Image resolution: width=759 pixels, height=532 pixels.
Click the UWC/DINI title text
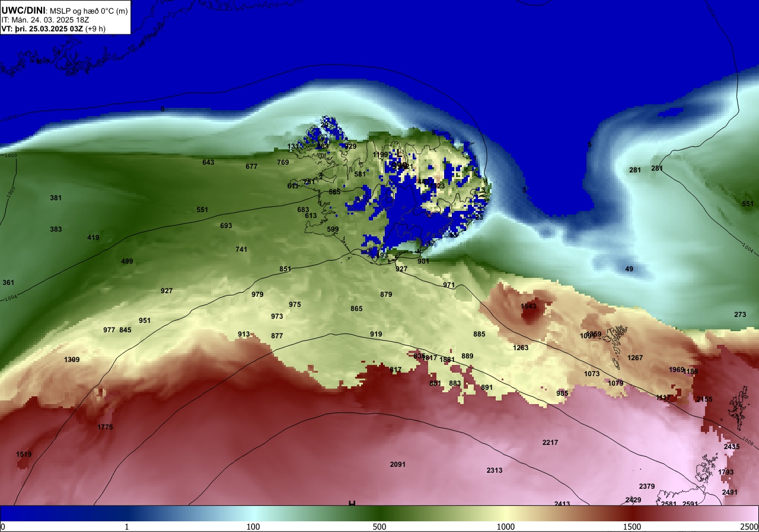click(x=23, y=9)
